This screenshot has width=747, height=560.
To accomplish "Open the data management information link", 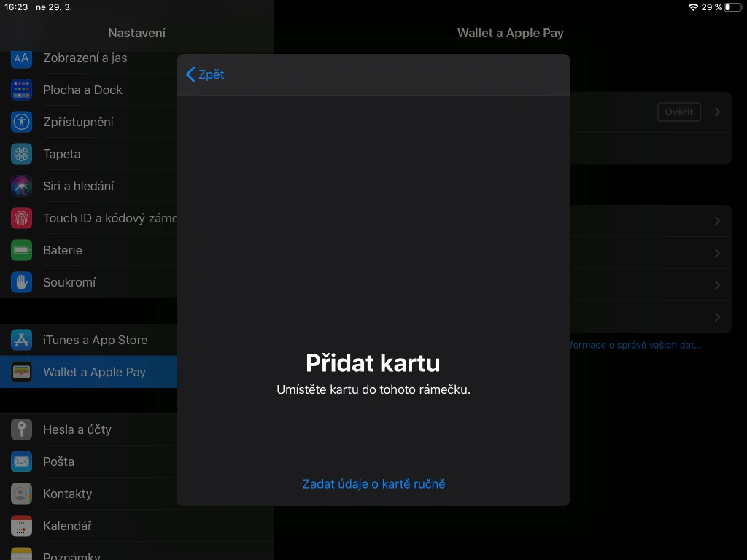I will (x=636, y=345).
